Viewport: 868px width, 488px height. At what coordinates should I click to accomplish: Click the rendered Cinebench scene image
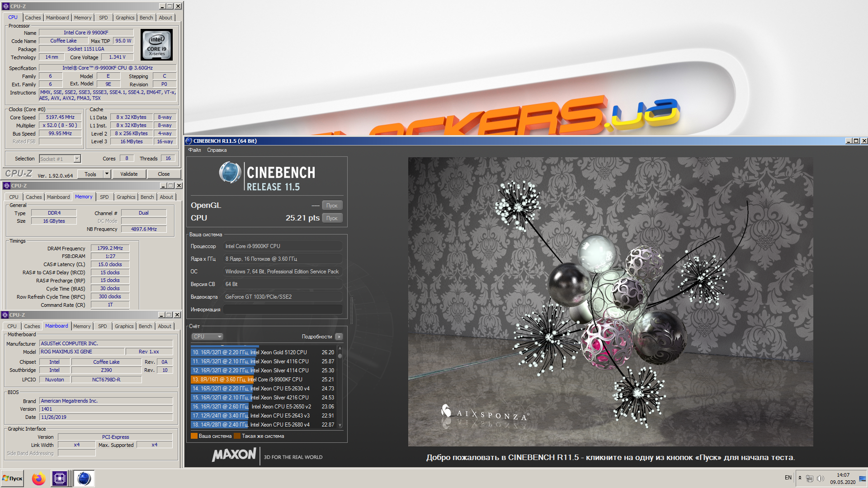pos(610,302)
